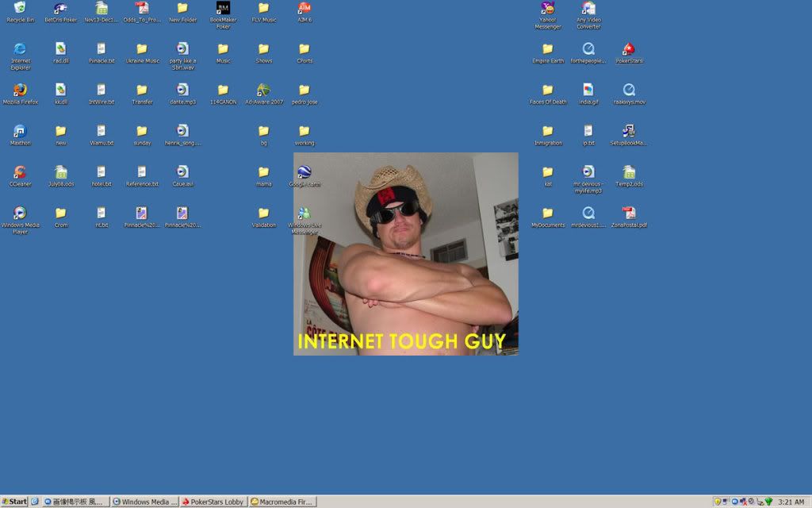Image resolution: width=812 pixels, height=508 pixels.
Task: Click the Start button
Action: (x=14, y=502)
